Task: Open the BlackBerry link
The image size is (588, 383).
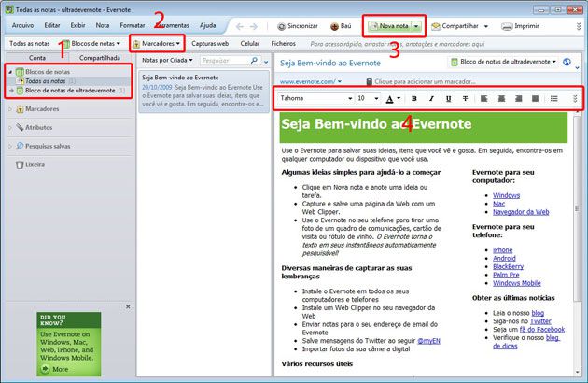Action: [x=508, y=266]
